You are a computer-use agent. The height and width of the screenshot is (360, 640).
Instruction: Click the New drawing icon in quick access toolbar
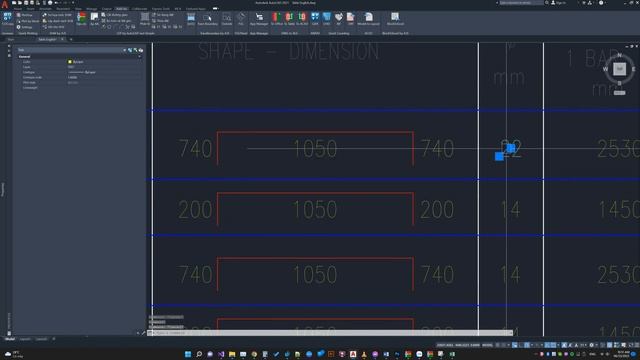pyautogui.click(x=14, y=3)
